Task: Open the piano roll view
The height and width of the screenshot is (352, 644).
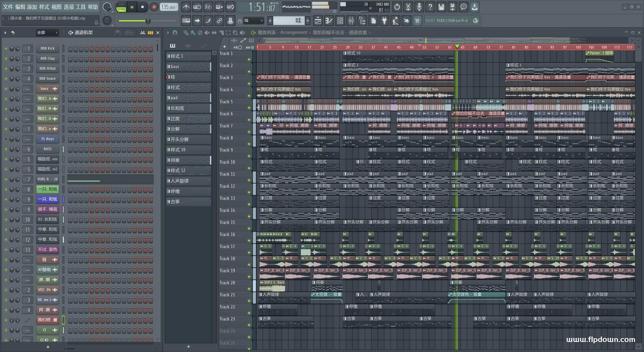Action: (x=329, y=21)
